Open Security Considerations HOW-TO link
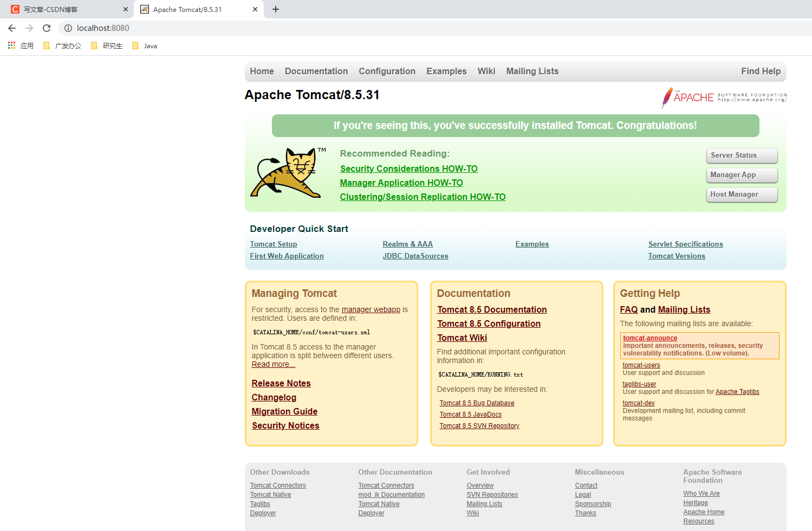This screenshot has width=812, height=531. tap(408, 169)
